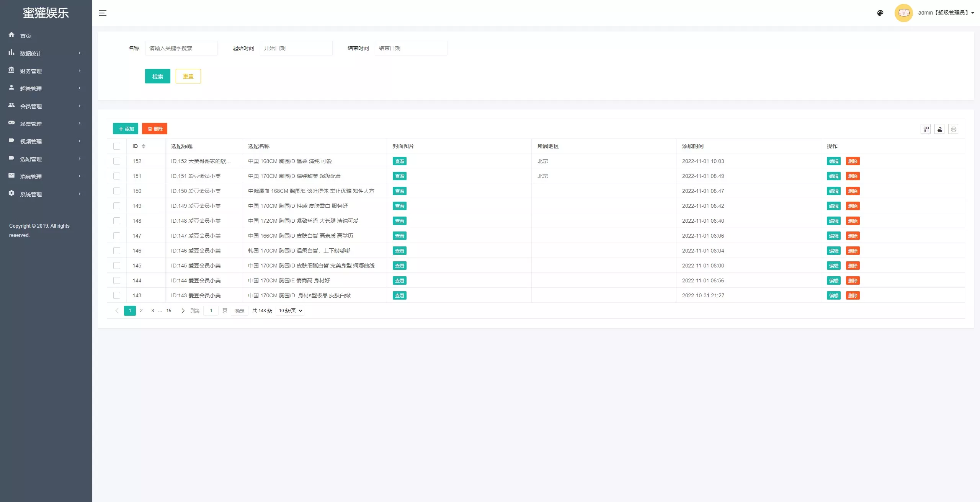The width and height of the screenshot is (980, 502).
Task: Open the 10 条/页 page size dropdown
Action: (x=290, y=311)
